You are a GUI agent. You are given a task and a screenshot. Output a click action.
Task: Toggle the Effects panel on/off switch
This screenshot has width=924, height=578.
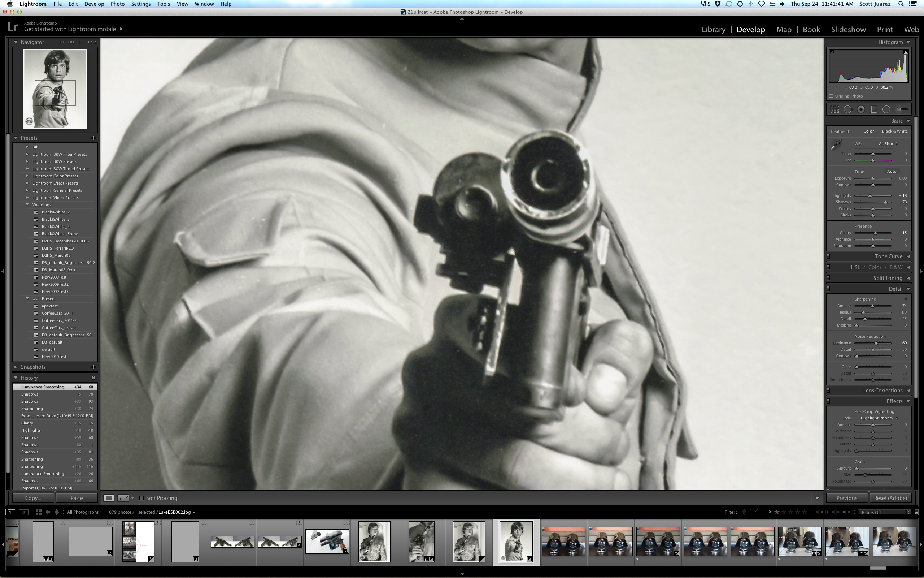828,401
